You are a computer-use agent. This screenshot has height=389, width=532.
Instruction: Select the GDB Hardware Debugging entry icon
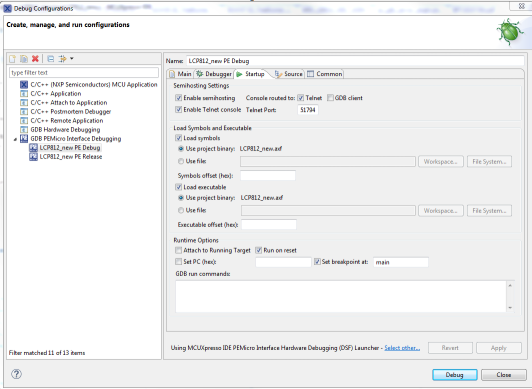tap(24, 130)
